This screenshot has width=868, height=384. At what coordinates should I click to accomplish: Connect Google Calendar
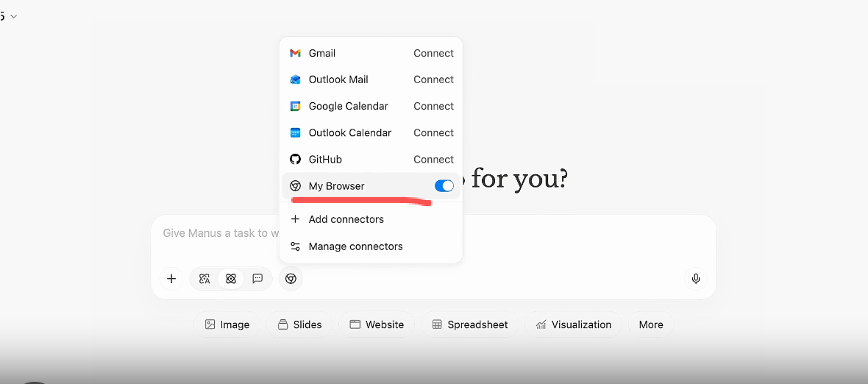433,106
